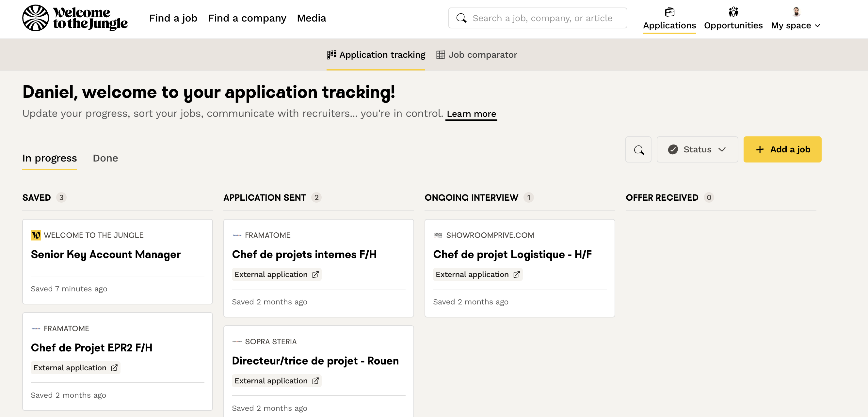Image resolution: width=868 pixels, height=417 pixels.
Task: Click the profile avatar photo
Action: click(796, 12)
